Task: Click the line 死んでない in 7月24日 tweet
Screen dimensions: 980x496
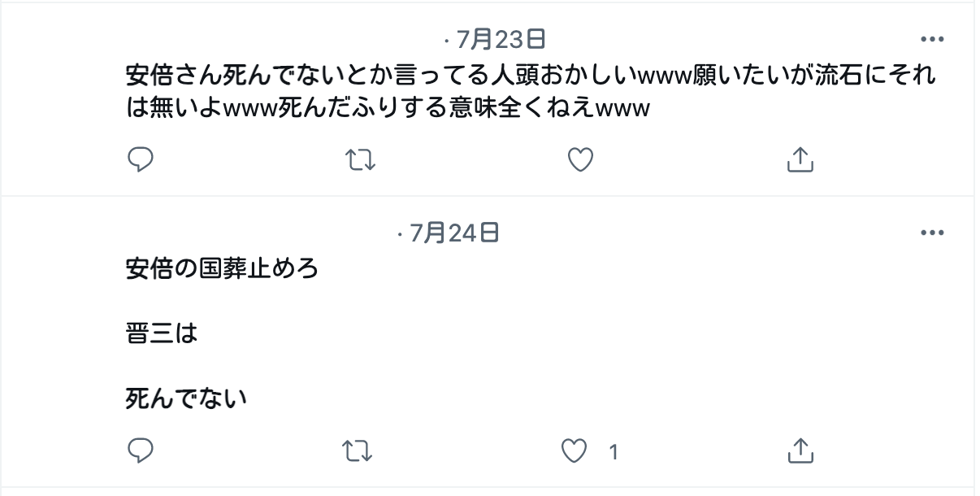Action: click(x=187, y=398)
